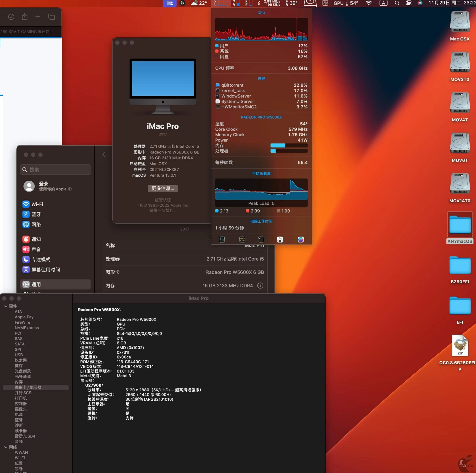
Task: Open 声音 sound settings pane
Action: [x=55, y=249]
